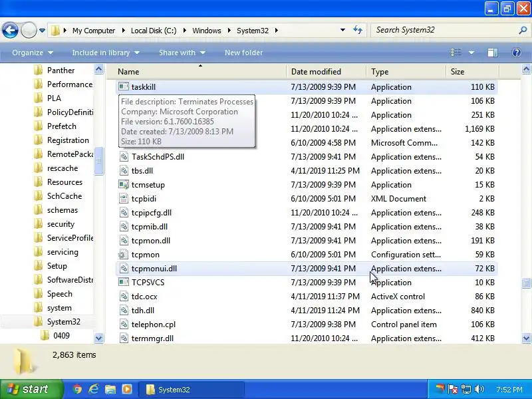Image resolution: width=532 pixels, height=399 pixels.
Task: Click the Forward navigation arrow button
Action: (x=29, y=31)
